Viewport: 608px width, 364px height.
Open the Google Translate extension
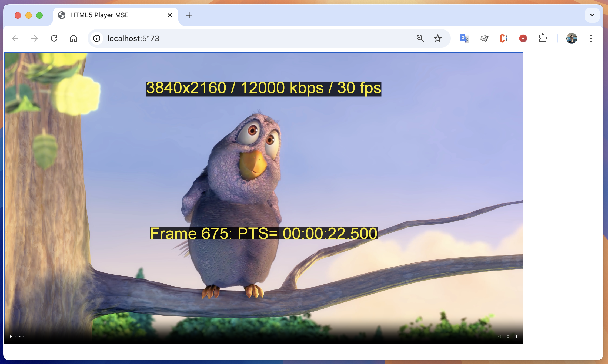[x=465, y=38]
